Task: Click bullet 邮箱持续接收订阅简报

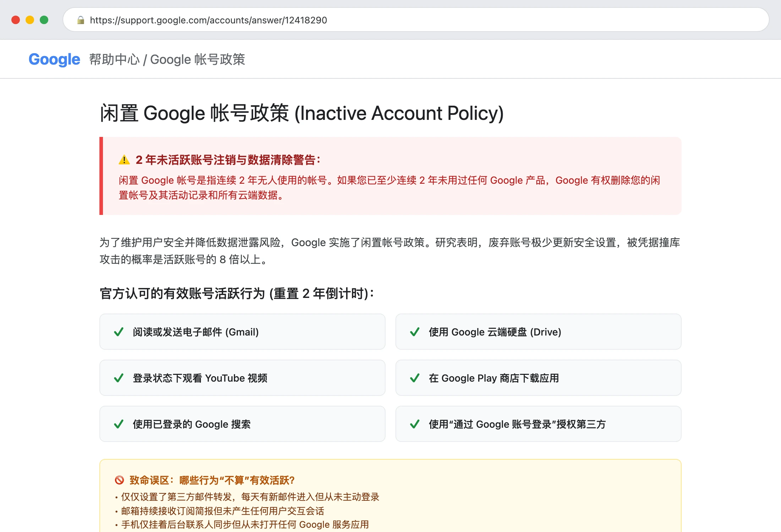Action: [219, 511]
